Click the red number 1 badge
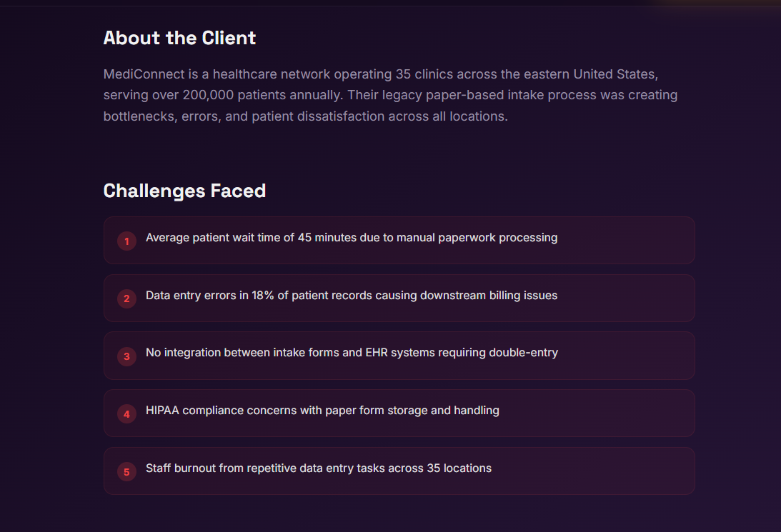This screenshot has height=532, width=781. click(x=126, y=241)
